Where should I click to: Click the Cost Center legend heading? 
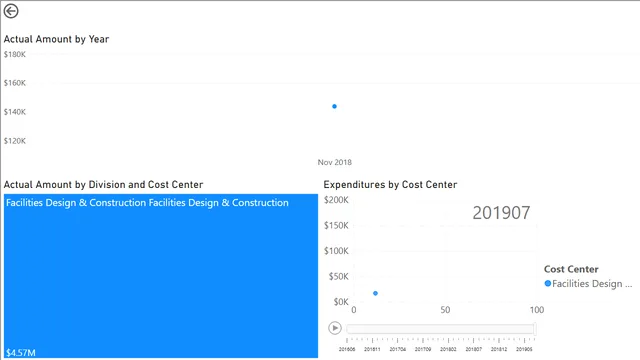point(571,269)
